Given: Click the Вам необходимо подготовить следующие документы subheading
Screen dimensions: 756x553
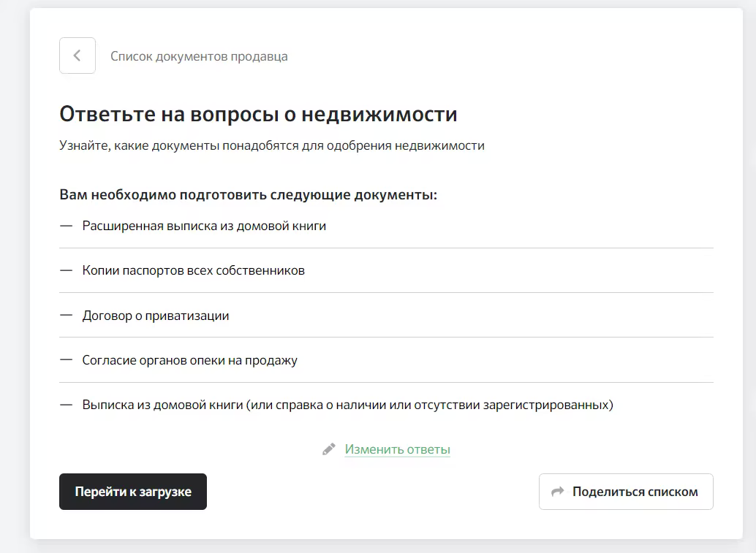Looking at the screenshot, I should pos(248,195).
